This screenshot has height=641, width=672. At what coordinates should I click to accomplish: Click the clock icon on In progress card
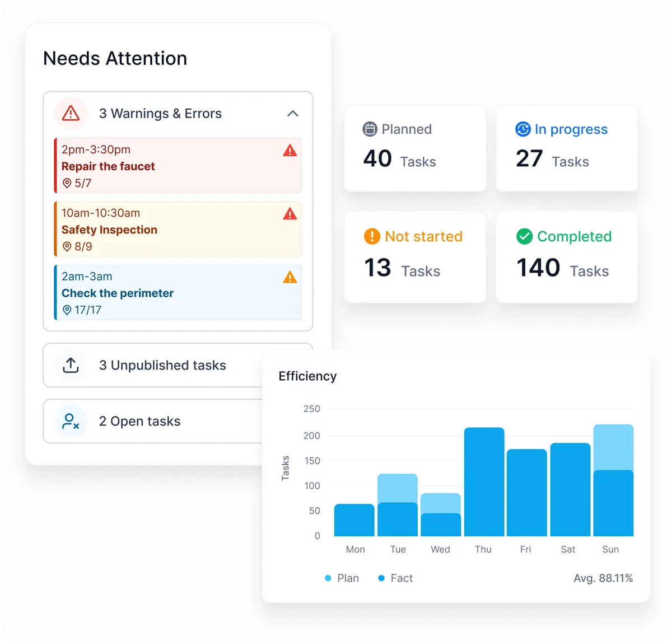click(522, 129)
